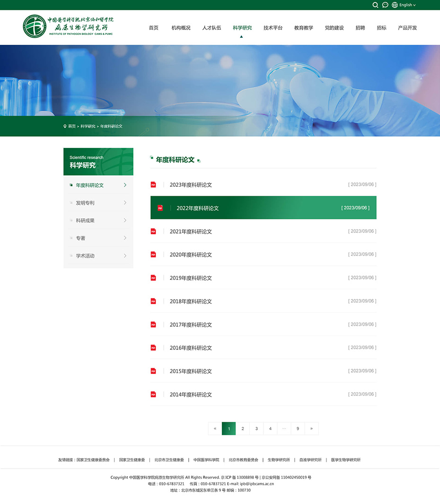Open 国家卫生健康委员会 footer link
Screen dimensions: 440x504
(x=93, y=460)
